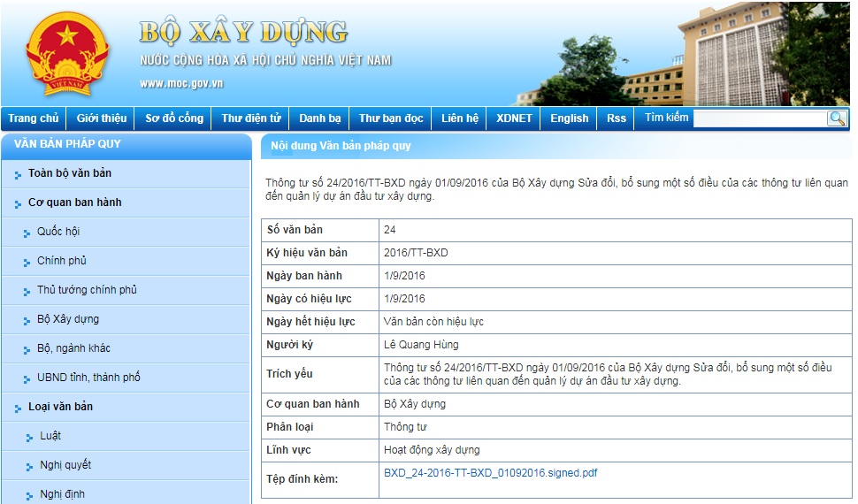Go to the Giới thiệu page

point(102,118)
